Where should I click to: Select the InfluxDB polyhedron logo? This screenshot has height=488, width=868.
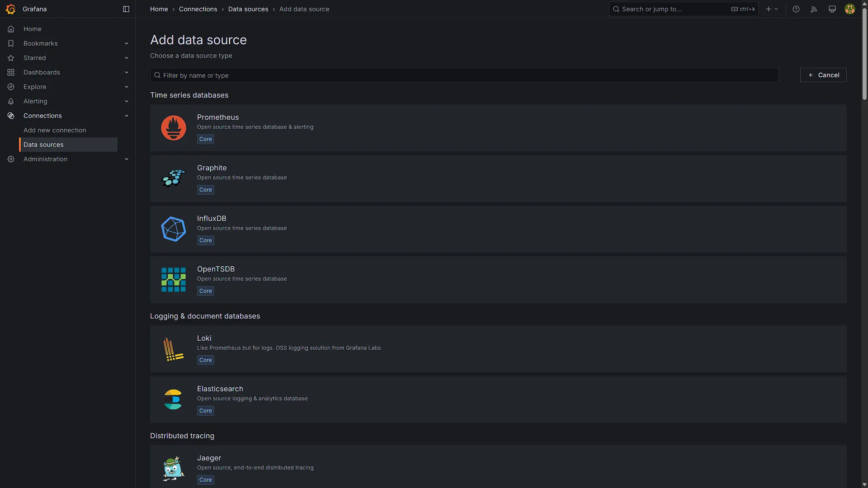coord(174,229)
